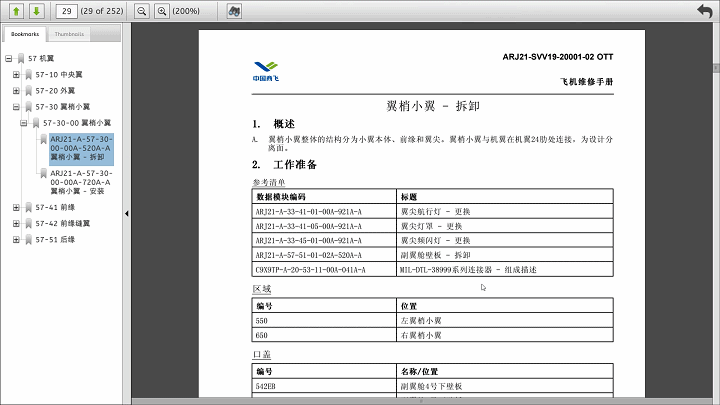Click the page number input field
Screen dimensions: 720x405
coord(67,11)
